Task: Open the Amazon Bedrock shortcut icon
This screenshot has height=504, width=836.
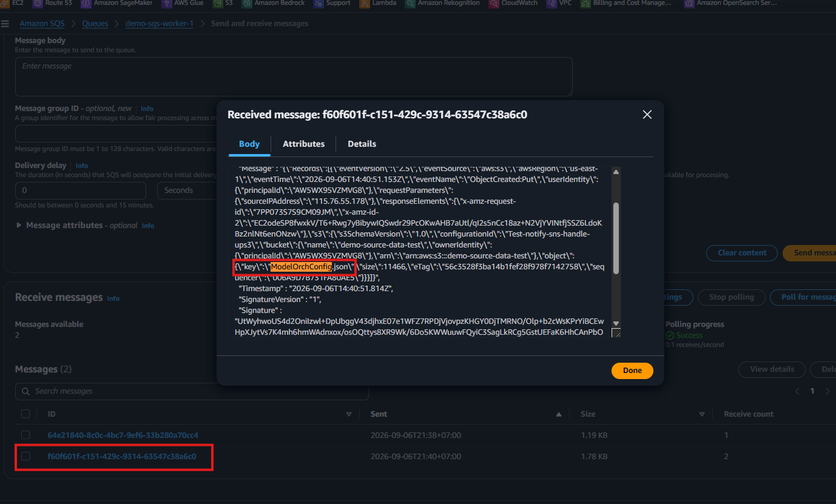Action: (x=247, y=3)
